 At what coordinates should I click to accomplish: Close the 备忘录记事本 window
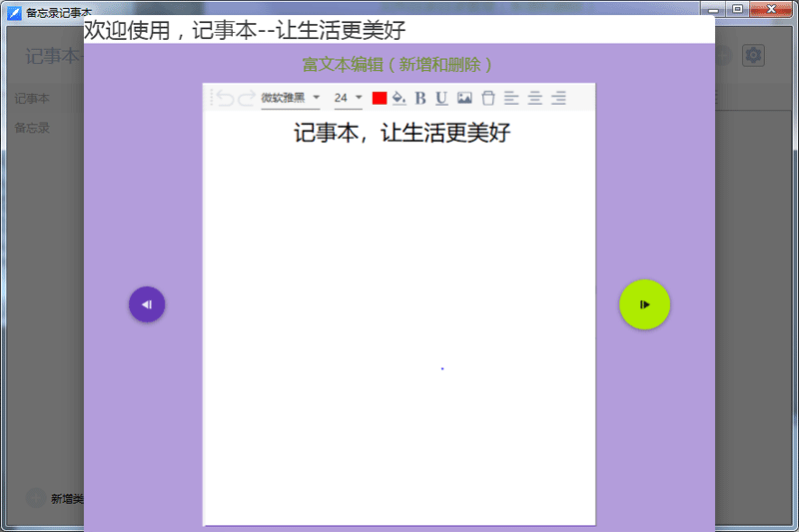(771, 9)
